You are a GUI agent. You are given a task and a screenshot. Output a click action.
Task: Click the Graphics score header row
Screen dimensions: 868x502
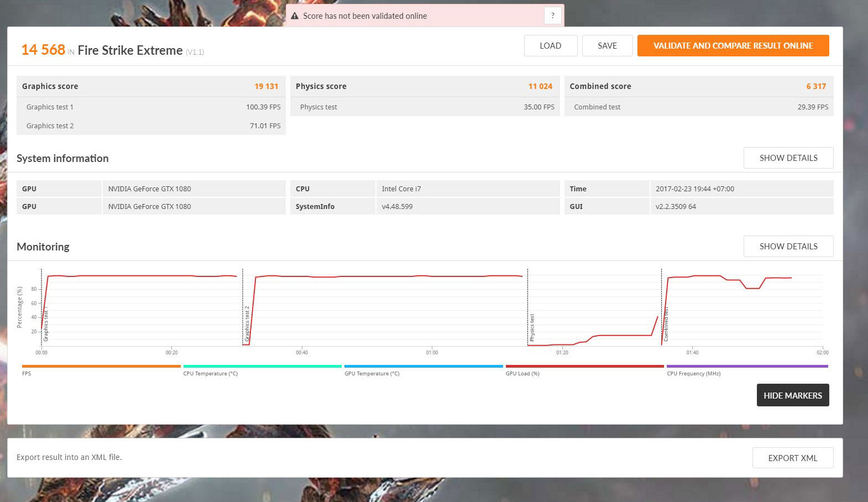(x=150, y=86)
